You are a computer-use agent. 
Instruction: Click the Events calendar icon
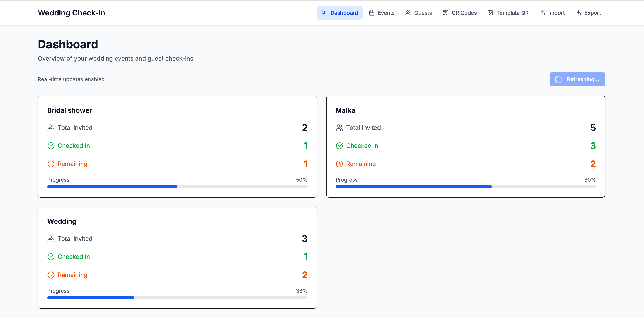371,13
